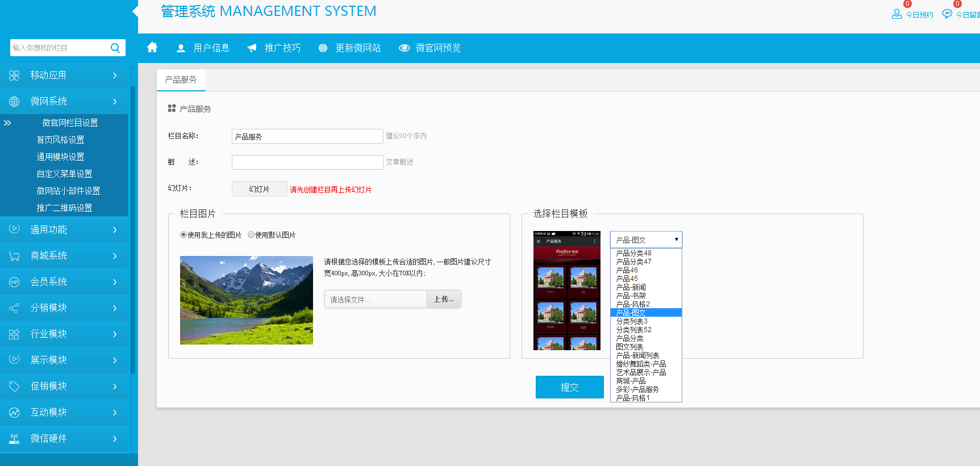Click the 提交 submit button
This screenshot has height=466, width=980.
(569, 387)
